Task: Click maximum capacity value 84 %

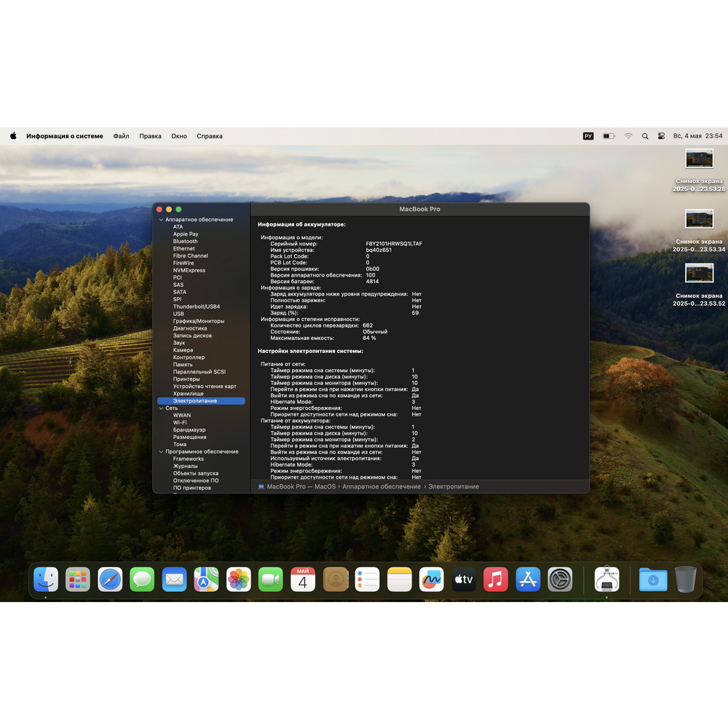Action: [369, 338]
